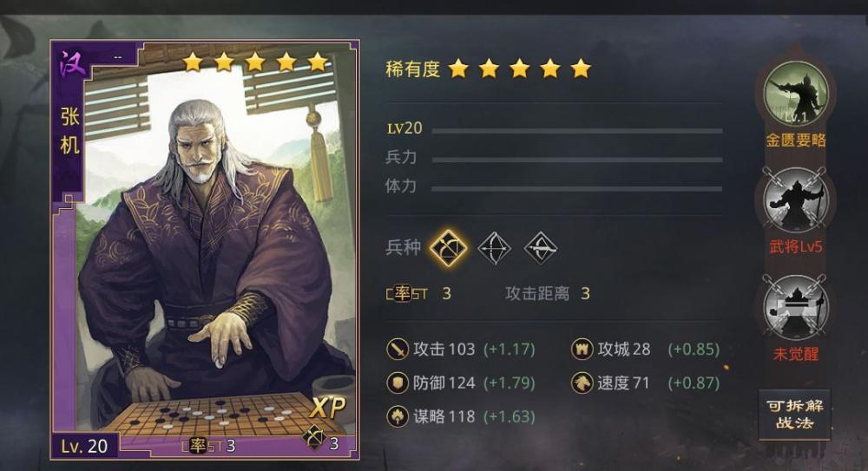Open the 张机 general card portrait
The width and height of the screenshot is (868, 471).
[x=205, y=250]
